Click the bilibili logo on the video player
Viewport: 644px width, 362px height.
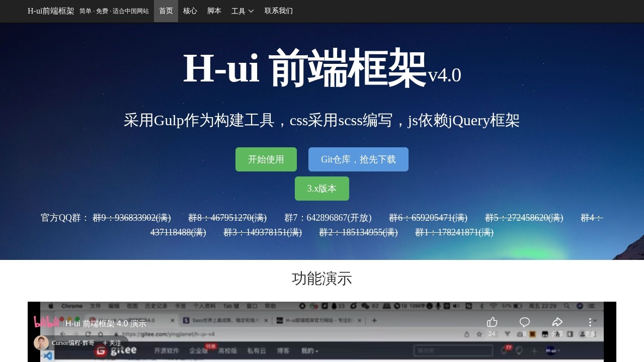(46, 323)
